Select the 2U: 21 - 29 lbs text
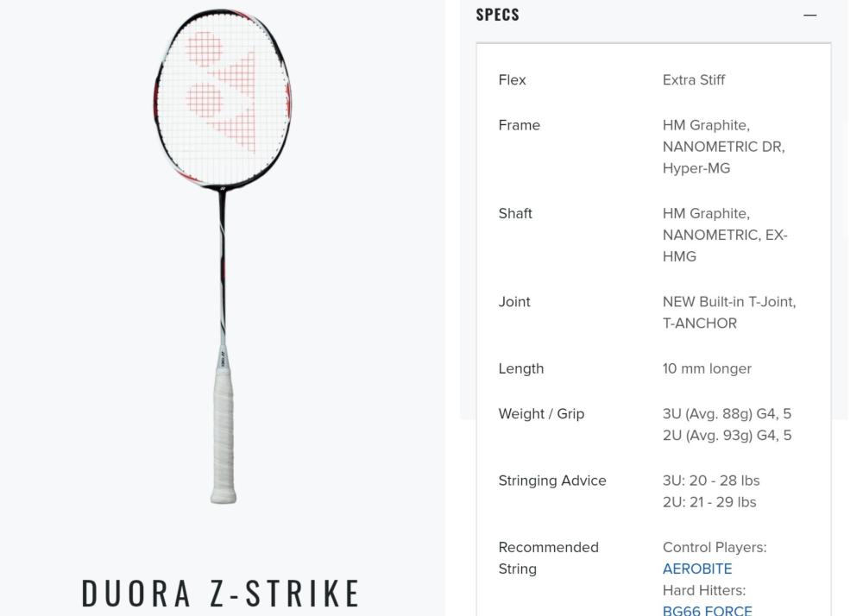The image size is (863, 616). pyautogui.click(x=709, y=502)
